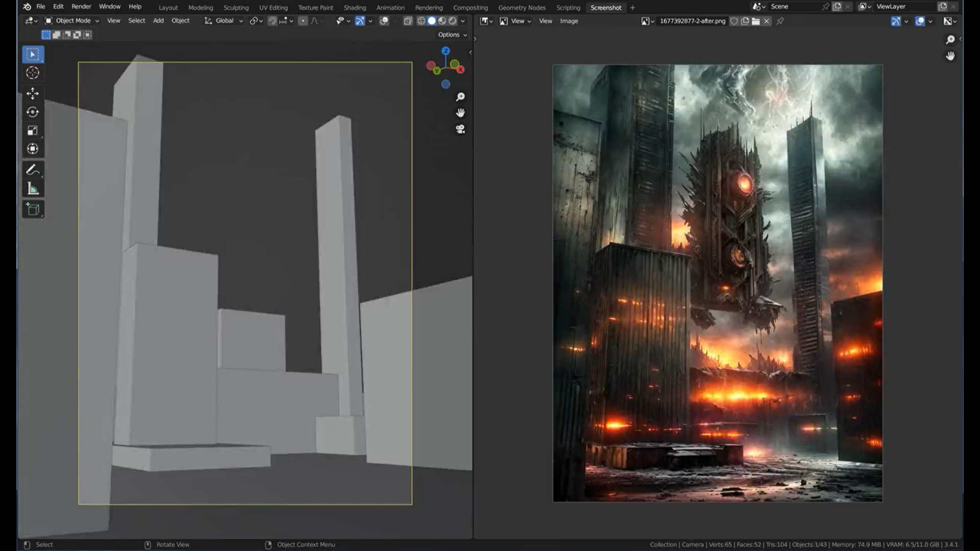Select the Annotate pencil tool
This screenshot has width=980, height=551.
coord(33,170)
